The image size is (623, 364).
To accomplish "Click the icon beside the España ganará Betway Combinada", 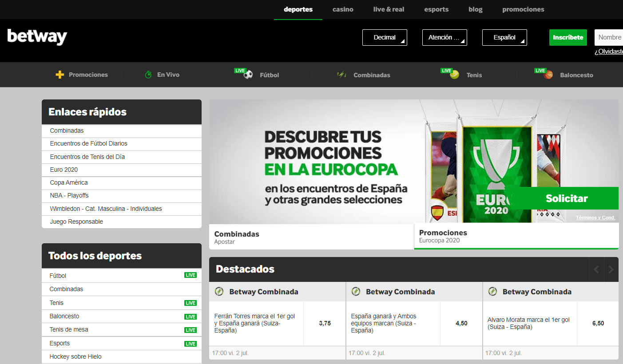I will (x=356, y=292).
